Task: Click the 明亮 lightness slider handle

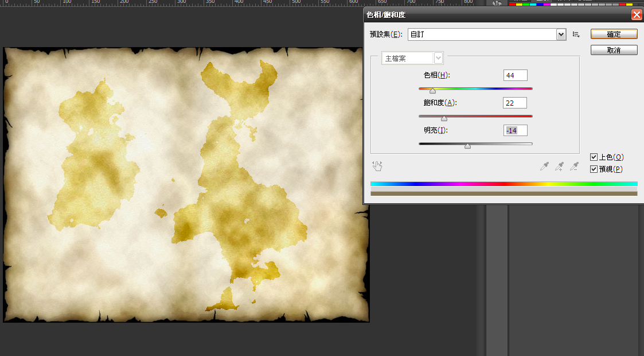Action: (467, 146)
